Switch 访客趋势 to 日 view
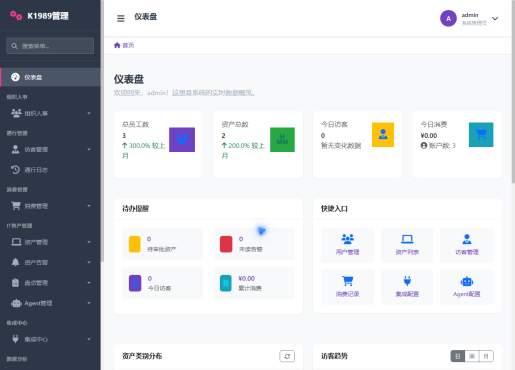515x370 pixels. point(458,356)
